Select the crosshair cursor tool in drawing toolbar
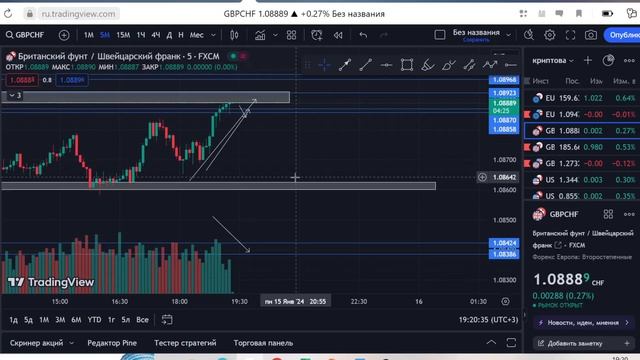 [324, 65]
